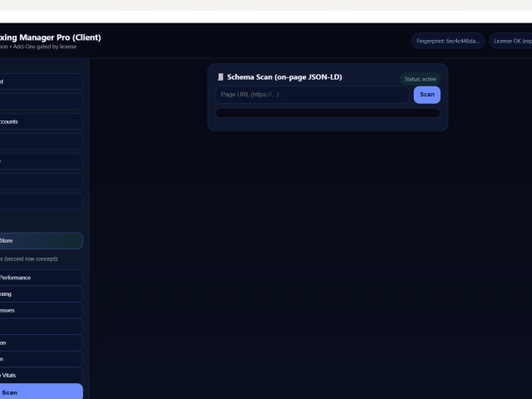Focus the Page URL input field
The image size is (532, 399).
pos(312,95)
